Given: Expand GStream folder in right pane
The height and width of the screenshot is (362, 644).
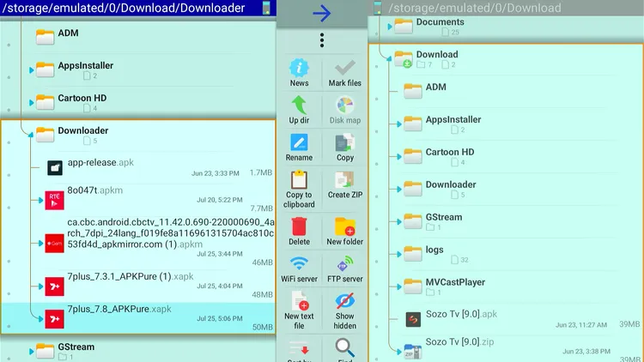Looking at the screenshot, I should tap(398, 221).
